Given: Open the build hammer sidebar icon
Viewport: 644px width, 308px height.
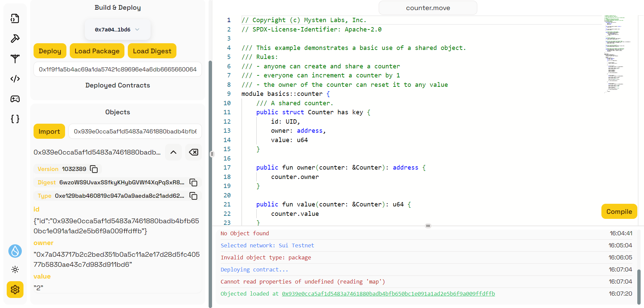Looking at the screenshot, I should pyautogui.click(x=15, y=39).
